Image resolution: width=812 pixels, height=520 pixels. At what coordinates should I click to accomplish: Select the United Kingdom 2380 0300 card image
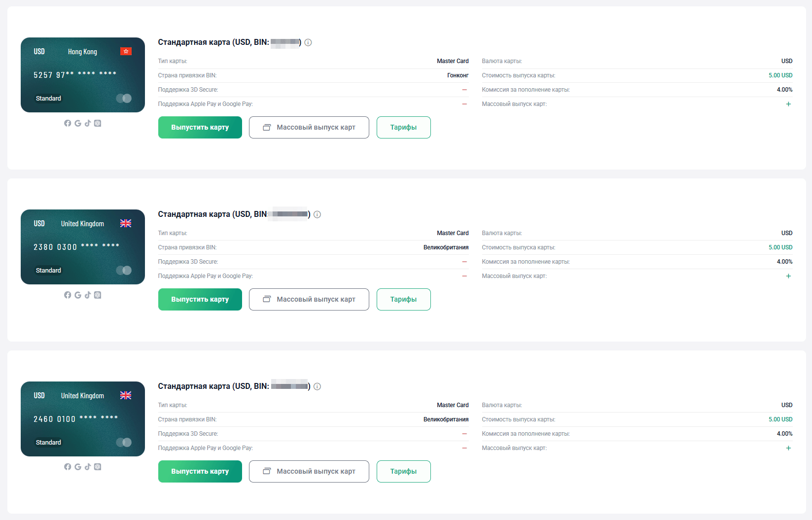pos(83,247)
